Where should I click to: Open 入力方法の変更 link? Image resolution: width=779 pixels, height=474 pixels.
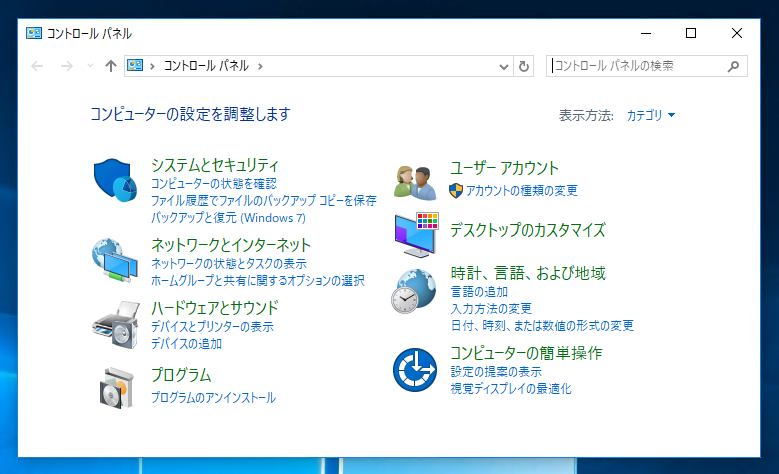491,309
